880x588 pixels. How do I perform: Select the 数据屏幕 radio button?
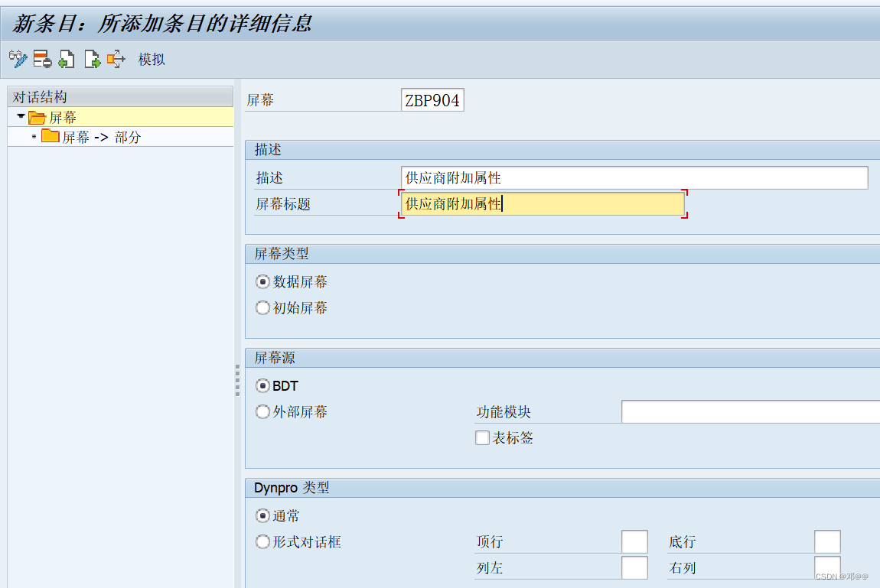(x=262, y=281)
